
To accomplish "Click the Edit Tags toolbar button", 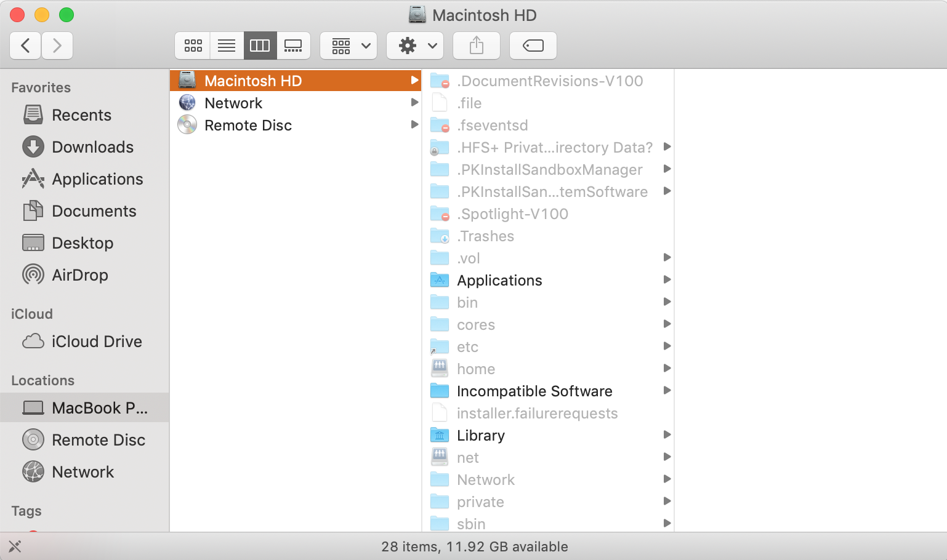I will click(x=533, y=46).
